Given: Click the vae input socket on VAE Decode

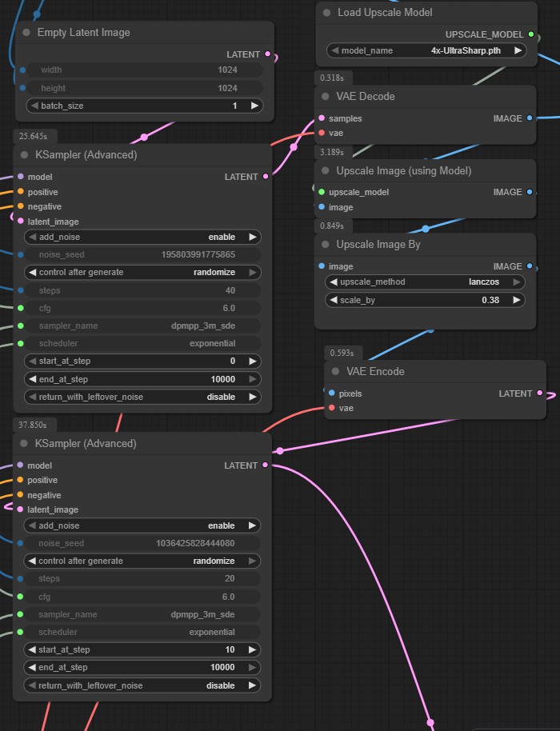Looking at the screenshot, I should click(x=322, y=133).
